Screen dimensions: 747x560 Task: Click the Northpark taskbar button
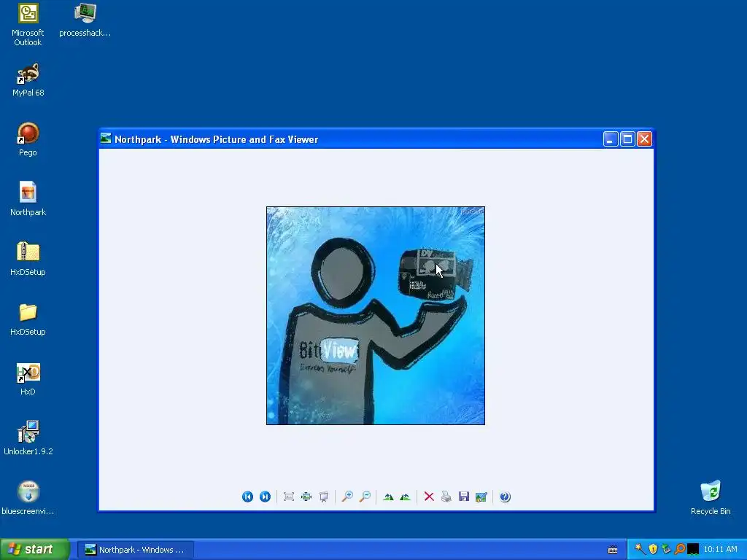(135, 550)
